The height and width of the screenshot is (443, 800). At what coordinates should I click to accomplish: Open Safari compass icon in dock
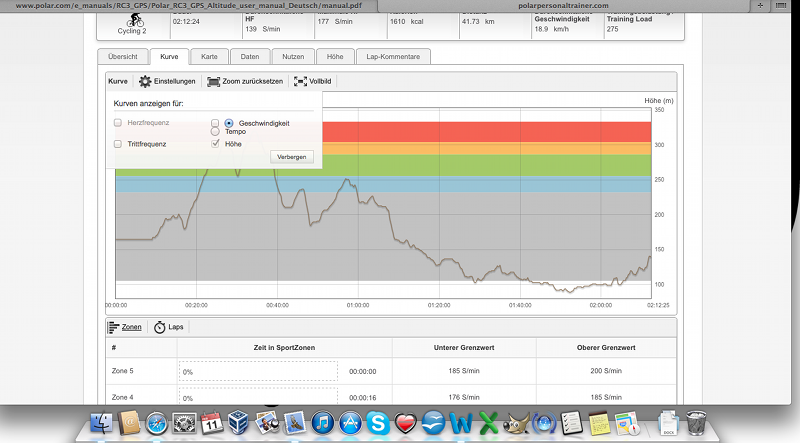(155, 422)
